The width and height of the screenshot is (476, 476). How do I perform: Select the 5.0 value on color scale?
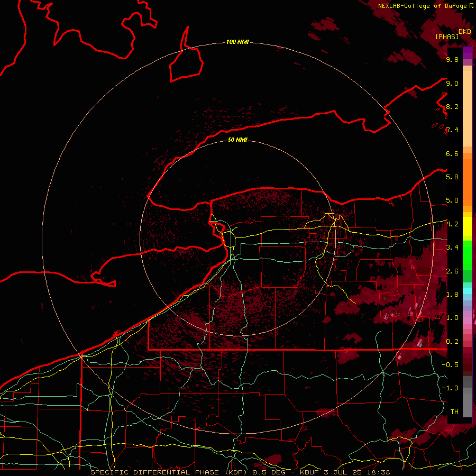452,200
